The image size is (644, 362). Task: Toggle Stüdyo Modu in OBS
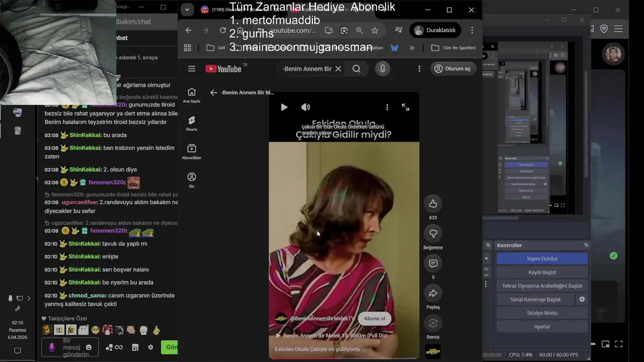542,313
